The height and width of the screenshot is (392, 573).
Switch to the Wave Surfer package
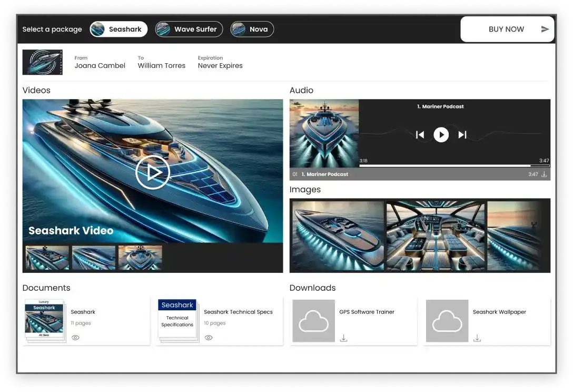(x=189, y=29)
